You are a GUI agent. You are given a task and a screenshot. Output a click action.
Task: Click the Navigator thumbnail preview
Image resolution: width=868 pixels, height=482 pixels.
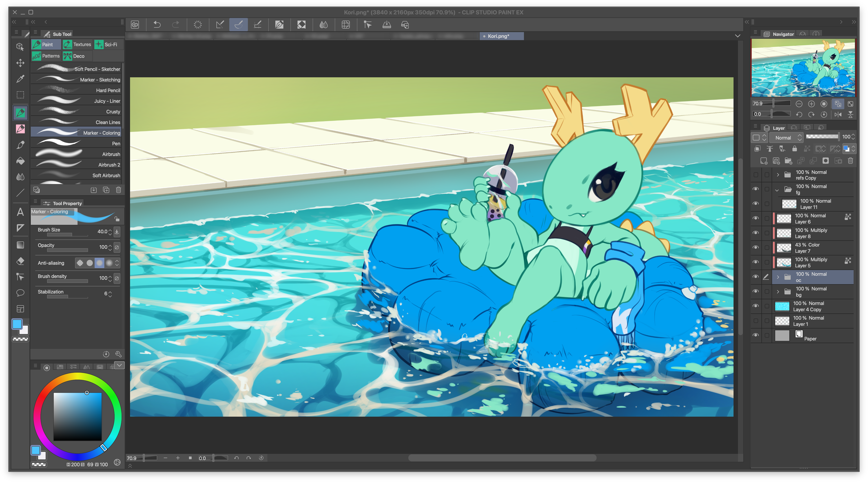(x=803, y=68)
